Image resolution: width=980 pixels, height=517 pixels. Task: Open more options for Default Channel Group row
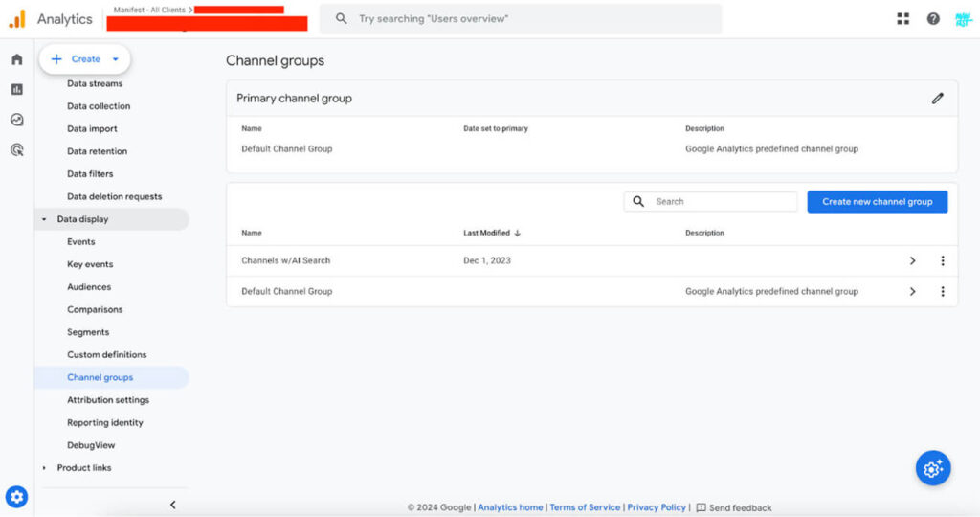pos(943,291)
